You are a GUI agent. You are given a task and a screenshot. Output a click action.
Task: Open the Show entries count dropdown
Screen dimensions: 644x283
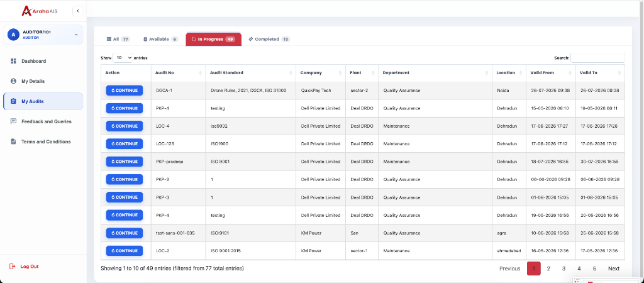pos(123,58)
